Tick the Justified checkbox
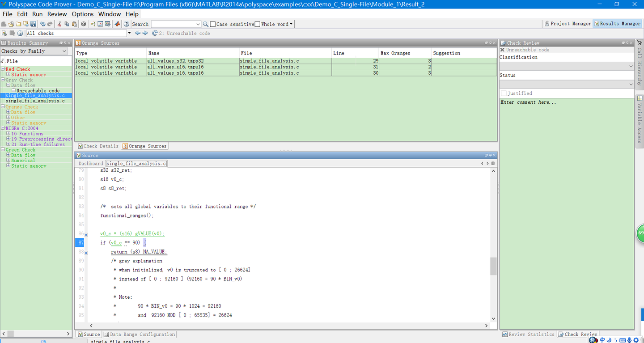The height and width of the screenshot is (343, 644). point(504,93)
